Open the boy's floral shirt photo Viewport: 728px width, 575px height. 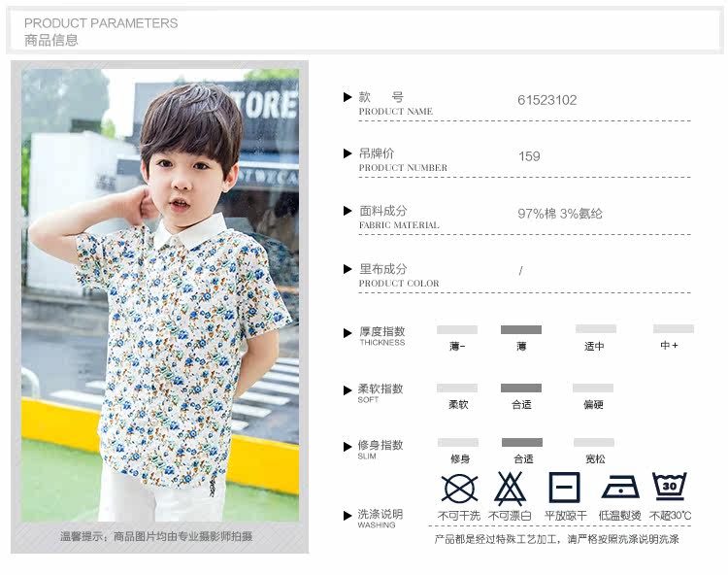[x=160, y=295]
